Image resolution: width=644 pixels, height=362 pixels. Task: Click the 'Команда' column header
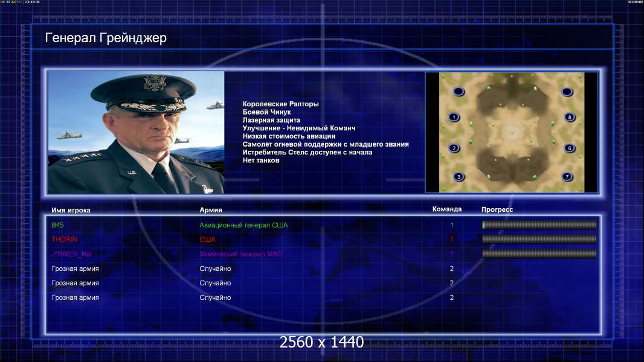(x=447, y=209)
